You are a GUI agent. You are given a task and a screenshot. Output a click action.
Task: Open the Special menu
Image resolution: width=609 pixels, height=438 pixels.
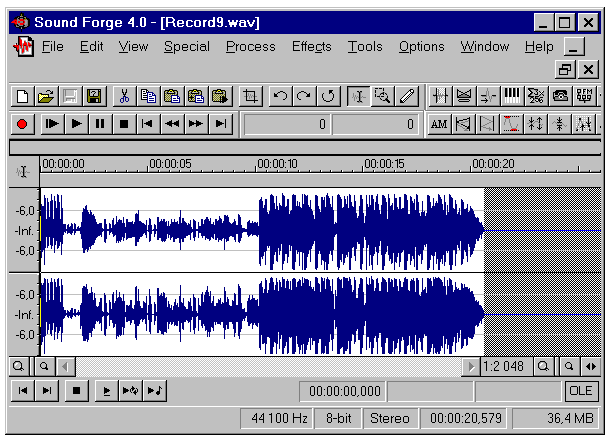click(186, 47)
